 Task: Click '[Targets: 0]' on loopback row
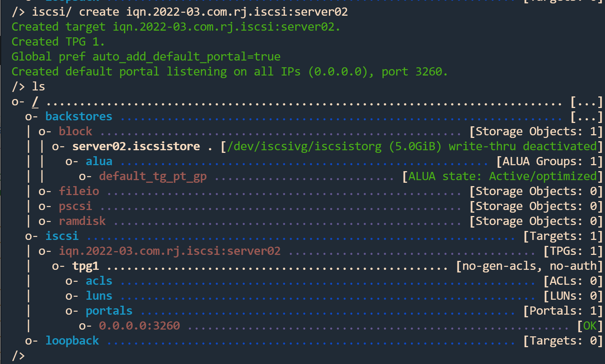pyautogui.click(x=563, y=341)
